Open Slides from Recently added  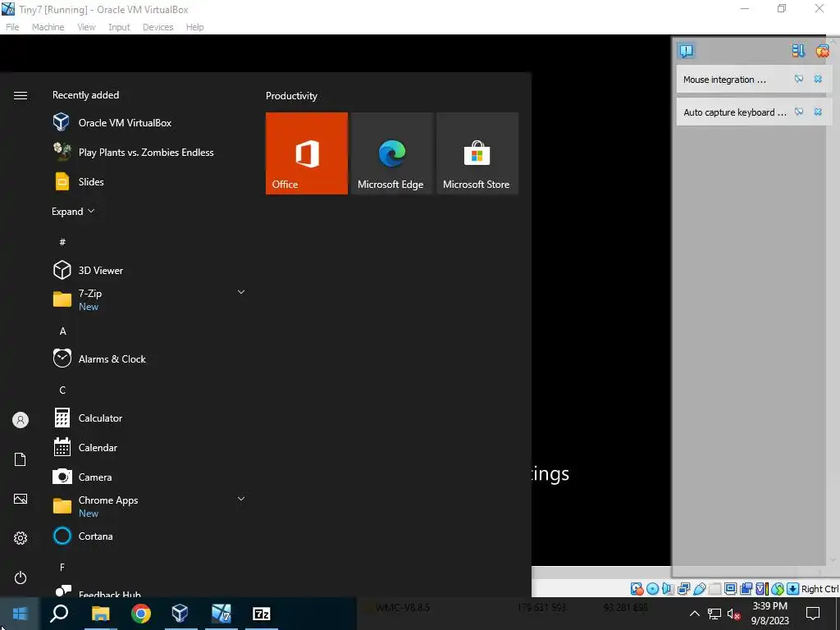click(148, 181)
